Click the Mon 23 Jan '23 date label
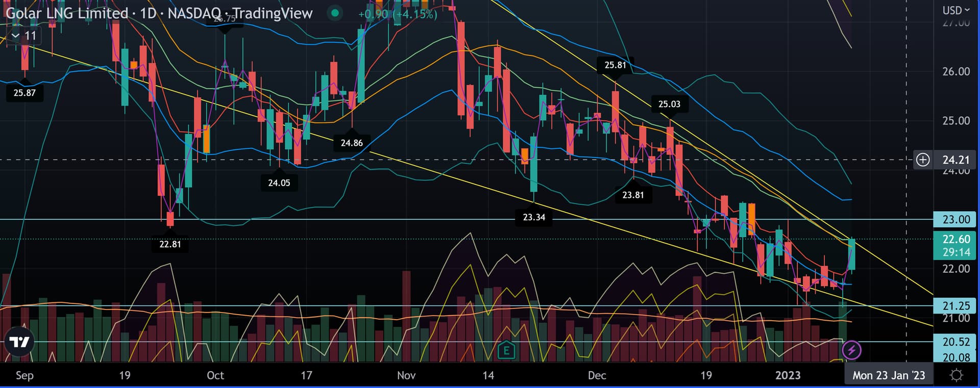 [x=888, y=376]
